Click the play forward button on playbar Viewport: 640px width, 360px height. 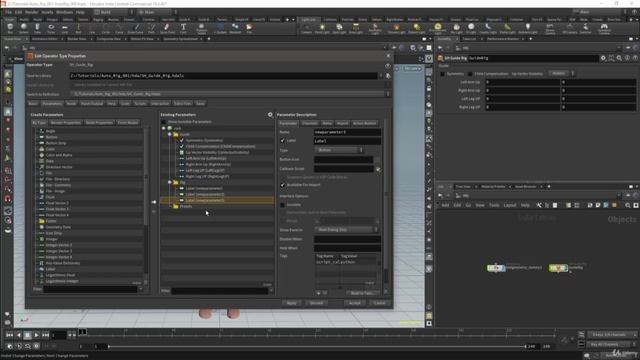point(36,335)
